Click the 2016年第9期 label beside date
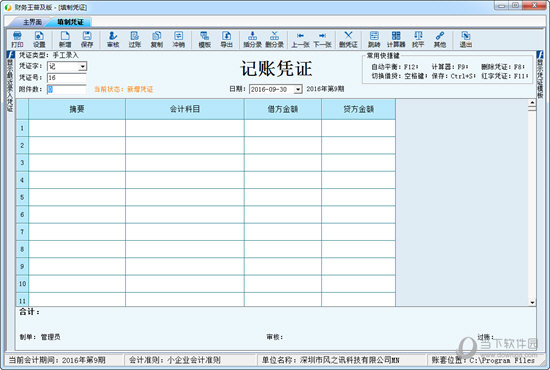This screenshot has height=370, width=550. coord(325,89)
